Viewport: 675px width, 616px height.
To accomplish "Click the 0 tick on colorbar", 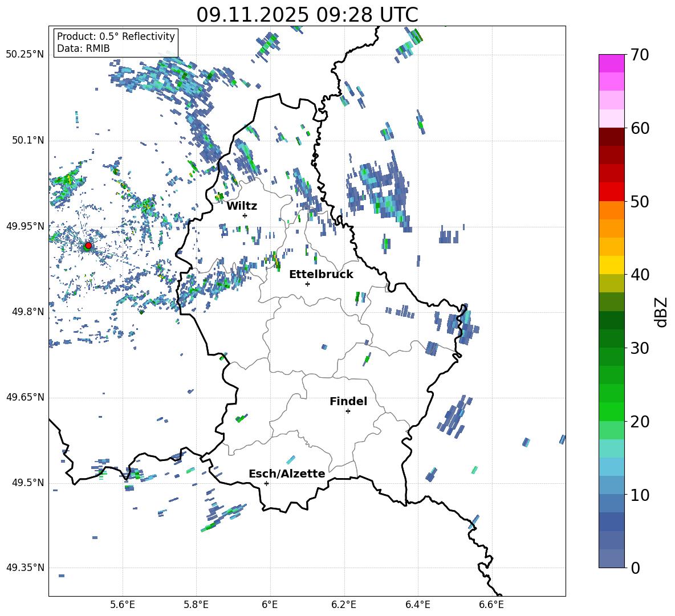I will pyautogui.click(x=635, y=568).
